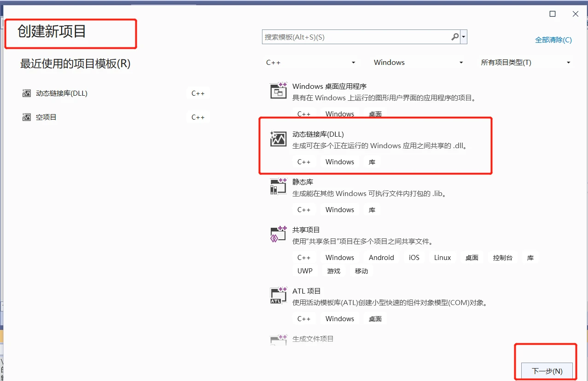Click the 静态库 template icon
The height and width of the screenshot is (381, 588).
pos(278,187)
